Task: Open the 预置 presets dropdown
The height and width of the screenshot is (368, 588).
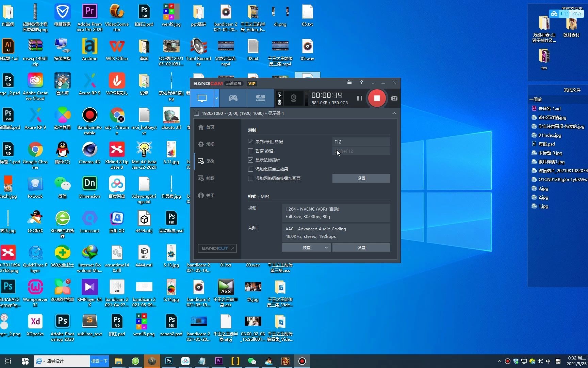Action: (x=306, y=247)
